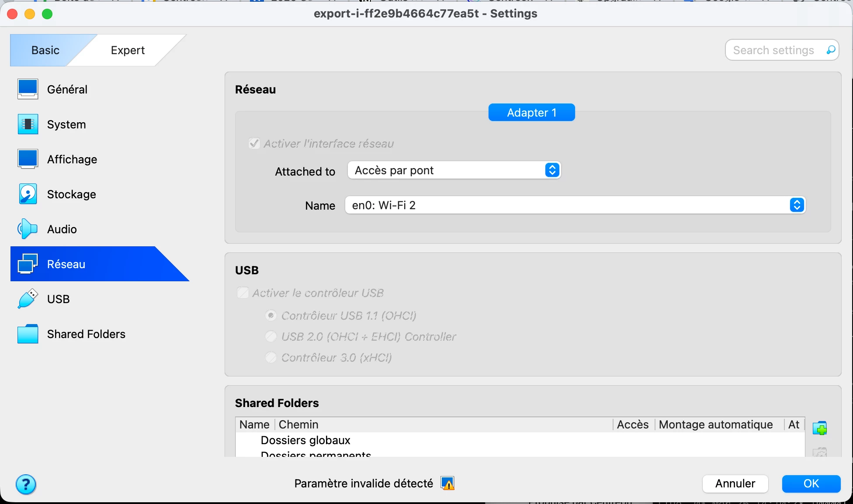Click the invalid parameter warning icon
This screenshot has height=504, width=853.
[x=447, y=483]
